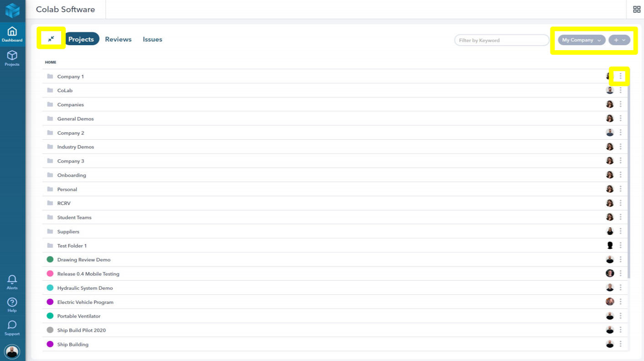Open the three-dot menu for Ship Building
Screen dimensions: 644x361
pyautogui.click(x=620, y=344)
